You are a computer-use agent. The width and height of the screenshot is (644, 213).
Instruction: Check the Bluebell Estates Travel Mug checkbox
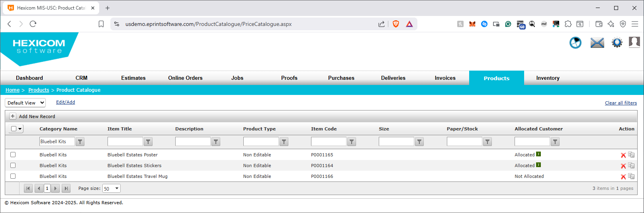pos(13,176)
